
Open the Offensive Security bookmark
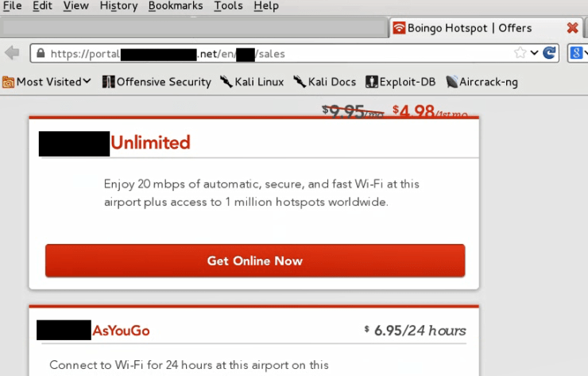pos(157,82)
